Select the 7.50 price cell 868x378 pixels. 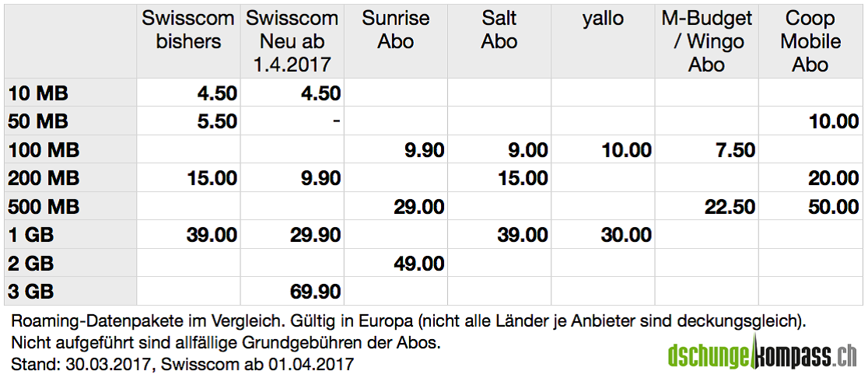(x=735, y=150)
